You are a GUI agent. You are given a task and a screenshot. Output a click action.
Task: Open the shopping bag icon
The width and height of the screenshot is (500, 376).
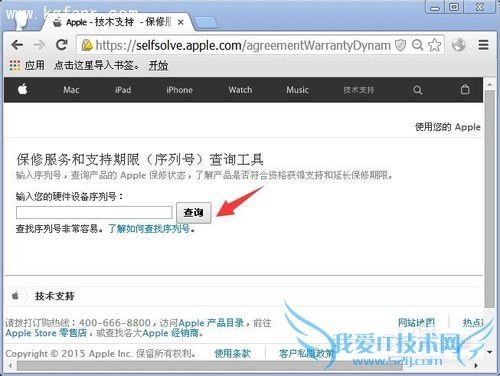[x=465, y=89]
